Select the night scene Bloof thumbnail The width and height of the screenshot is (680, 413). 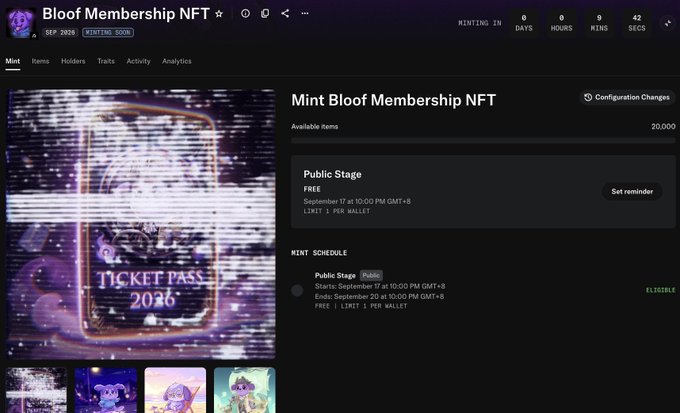coord(106,390)
